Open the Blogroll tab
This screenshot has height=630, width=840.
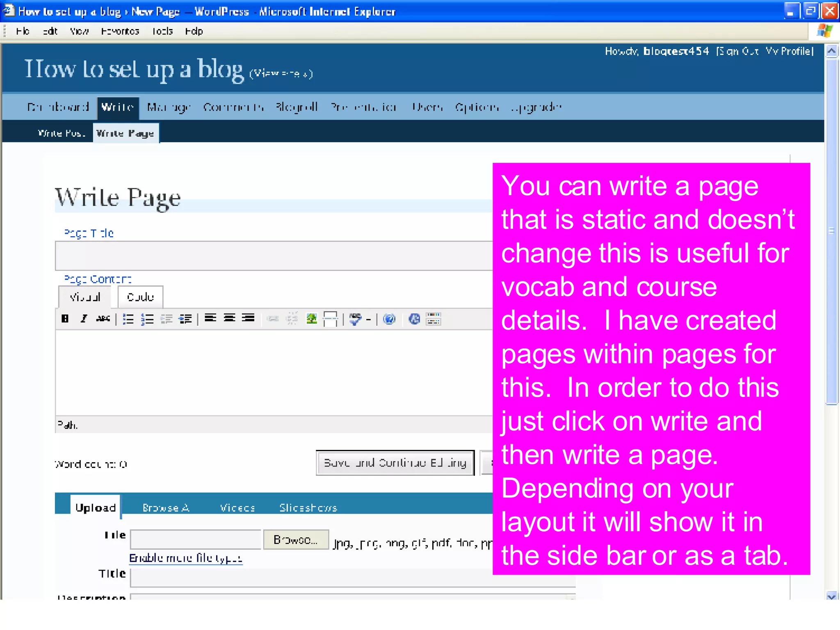(297, 107)
